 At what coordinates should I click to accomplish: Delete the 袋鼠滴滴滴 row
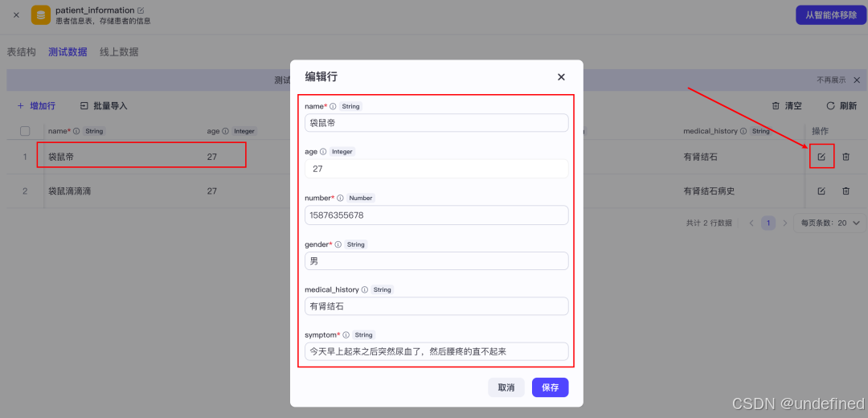pos(845,191)
